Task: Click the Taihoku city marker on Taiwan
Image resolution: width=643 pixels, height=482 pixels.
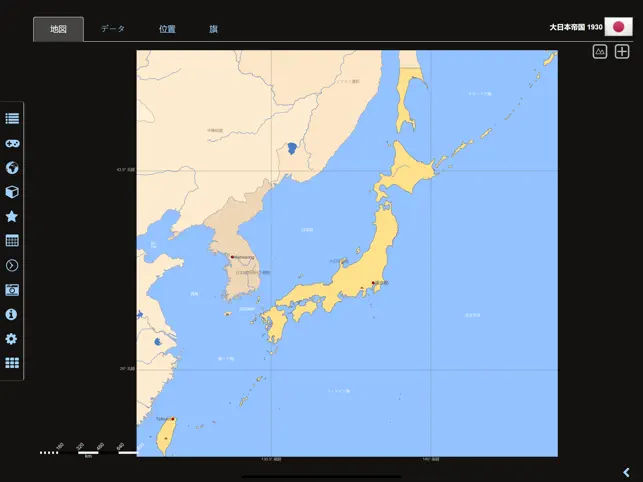Action: [173, 419]
